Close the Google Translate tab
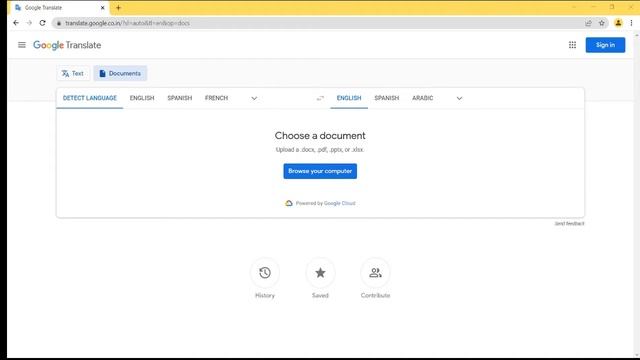The height and width of the screenshot is (360, 640). [102, 8]
